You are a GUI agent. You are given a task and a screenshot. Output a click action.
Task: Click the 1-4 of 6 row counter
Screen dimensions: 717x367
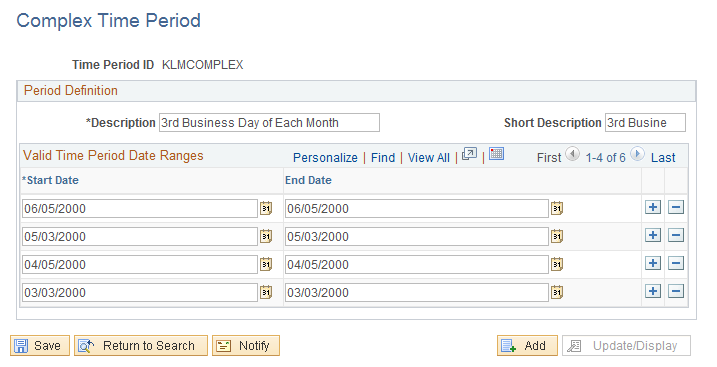pos(605,158)
